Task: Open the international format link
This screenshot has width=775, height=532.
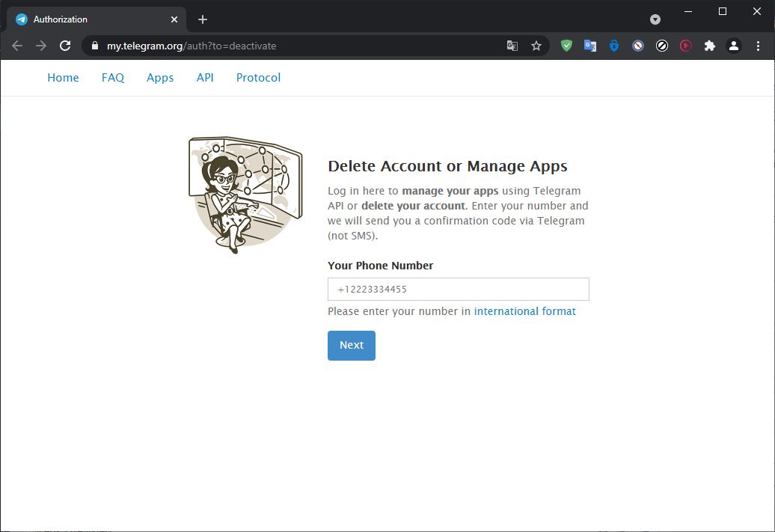Action: (x=524, y=311)
